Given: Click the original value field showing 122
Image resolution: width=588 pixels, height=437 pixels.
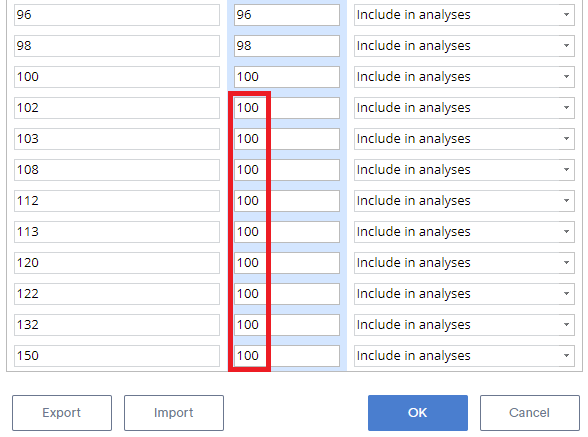Looking at the screenshot, I should pyautogui.click(x=117, y=294).
